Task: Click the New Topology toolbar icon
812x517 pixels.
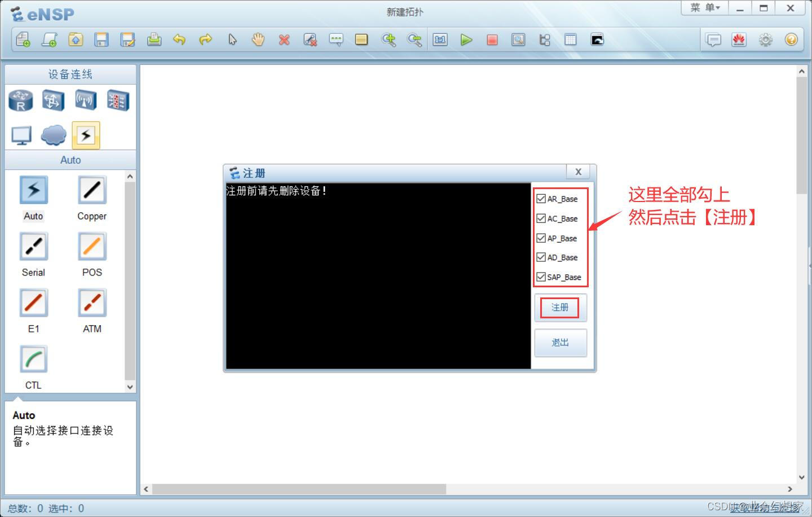Action: (23, 40)
